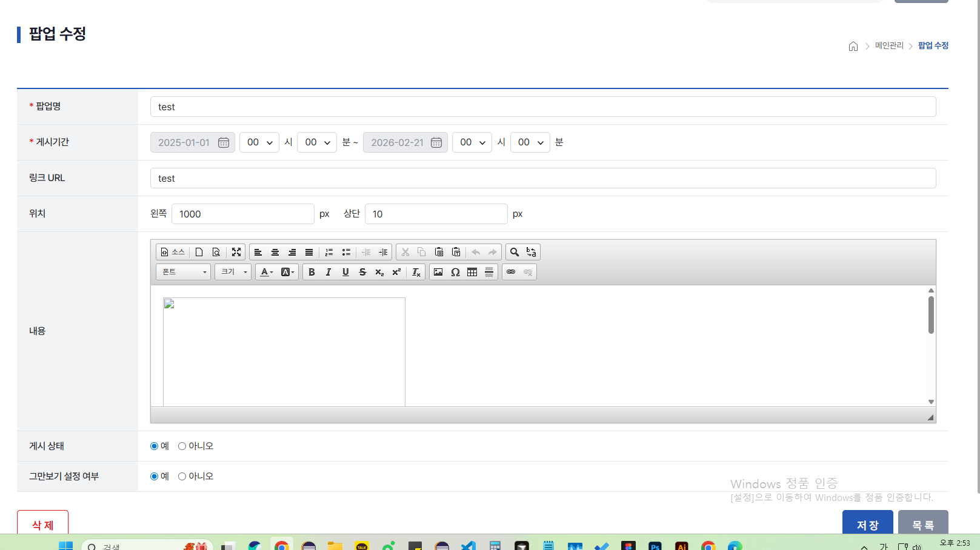Open the find (magnifier) tool in editor
This screenshot has height=550, width=980.
pyautogui.click(x=515, y=252)
